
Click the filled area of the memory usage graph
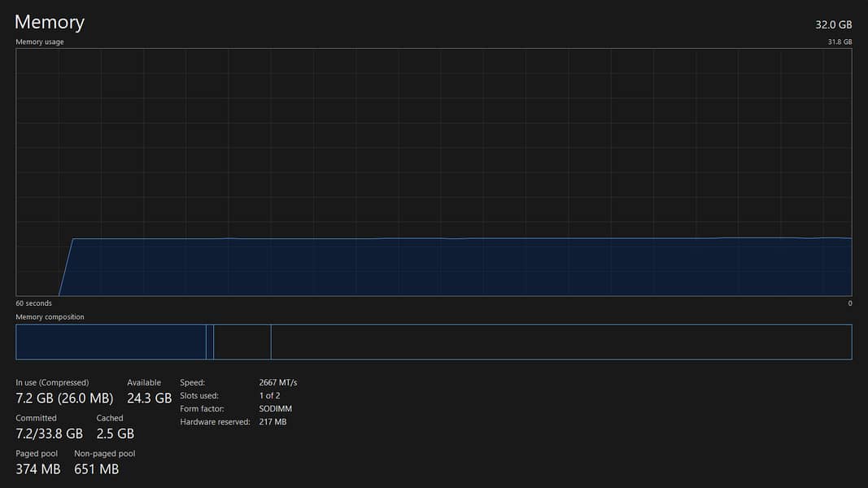coord(456,267)
